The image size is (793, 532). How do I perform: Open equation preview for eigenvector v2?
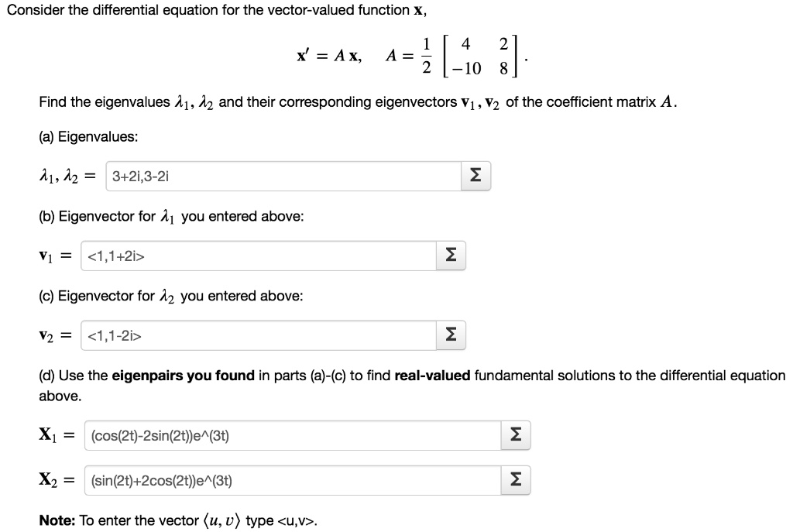(x=450, y=335)
